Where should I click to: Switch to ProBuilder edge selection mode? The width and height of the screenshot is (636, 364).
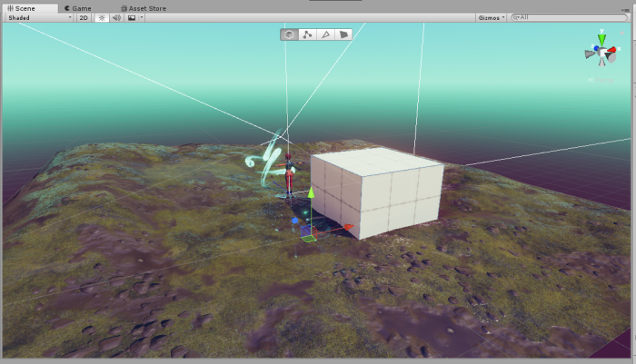click(325, 34)
